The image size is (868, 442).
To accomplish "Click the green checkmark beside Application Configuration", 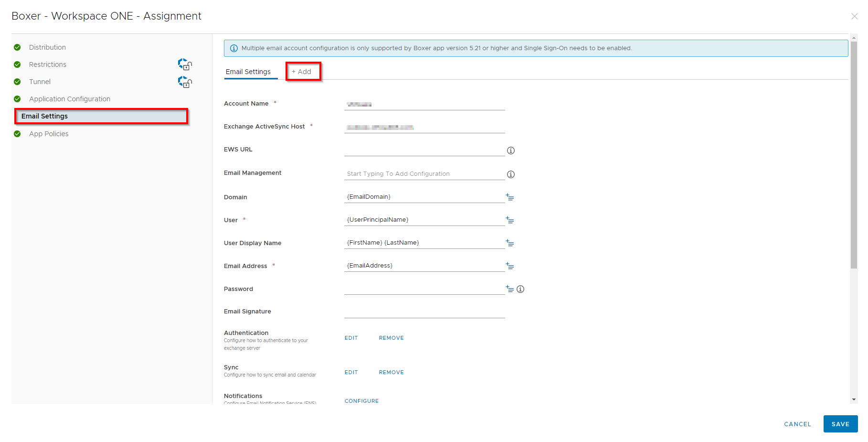I will click(18, 99).
